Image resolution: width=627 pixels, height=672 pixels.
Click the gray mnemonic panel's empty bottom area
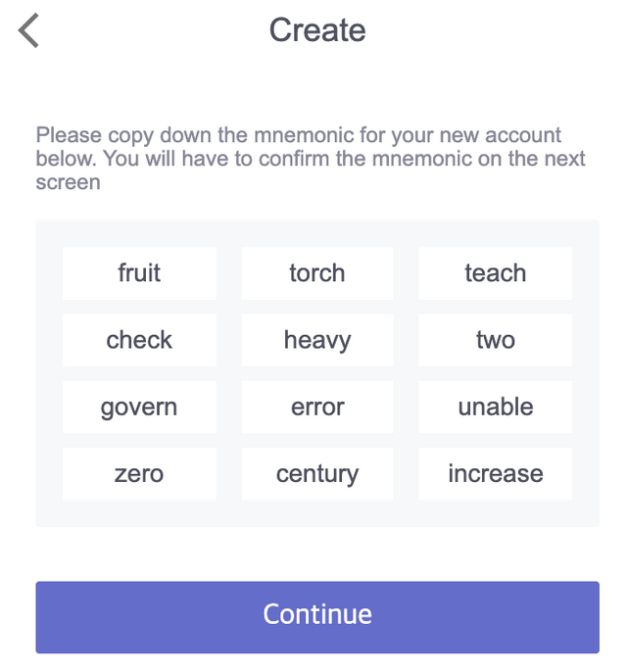click(x=317, y=514)
